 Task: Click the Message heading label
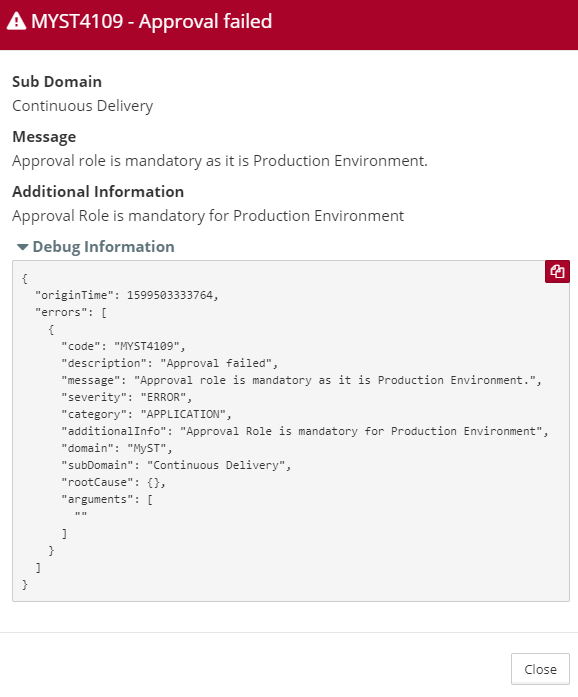[x=44, y=137]
